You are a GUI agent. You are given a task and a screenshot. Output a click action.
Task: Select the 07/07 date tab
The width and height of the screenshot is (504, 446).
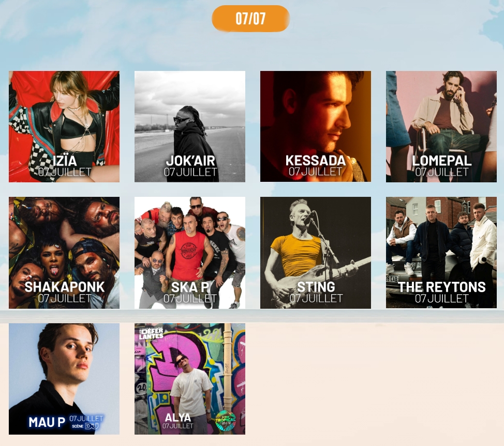(250, 19)
